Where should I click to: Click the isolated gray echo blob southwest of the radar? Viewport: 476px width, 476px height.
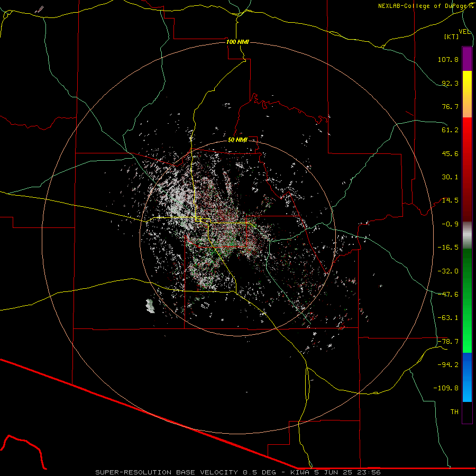[150, 306]
